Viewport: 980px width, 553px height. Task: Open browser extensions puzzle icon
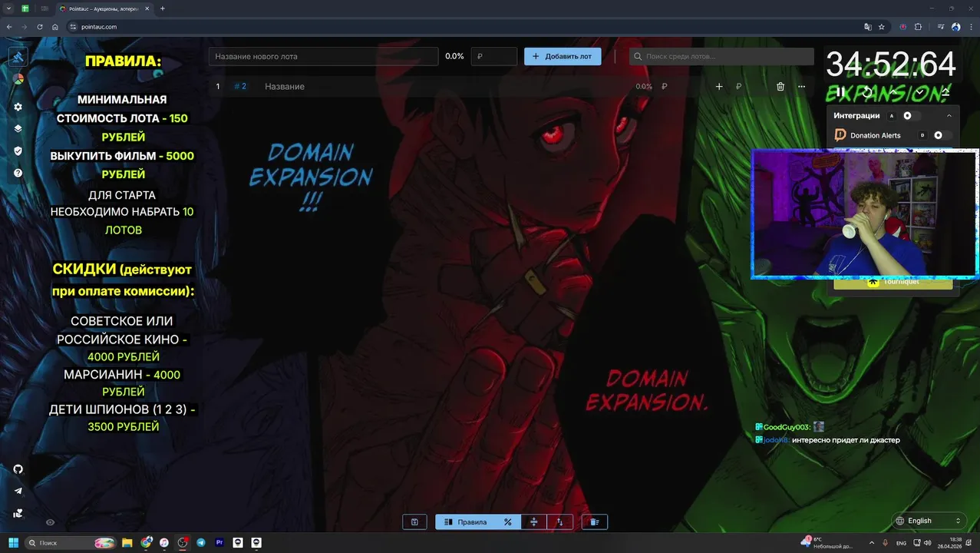[x=919, y=27]
